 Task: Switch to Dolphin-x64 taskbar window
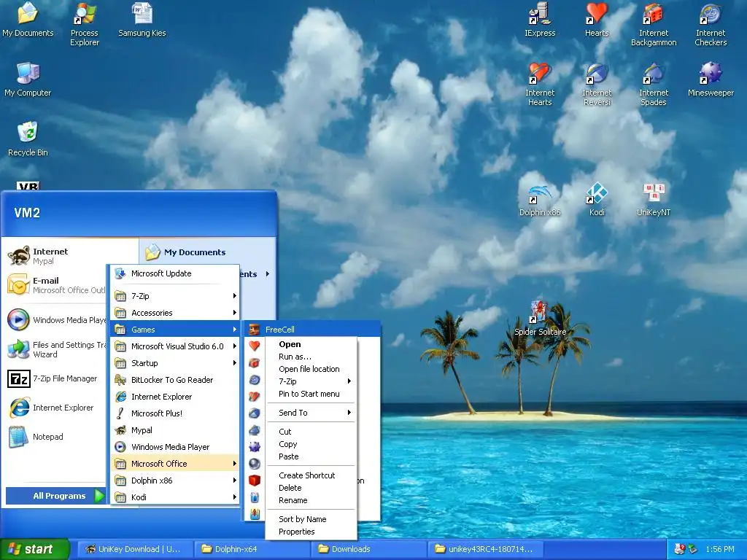(252, 549)
